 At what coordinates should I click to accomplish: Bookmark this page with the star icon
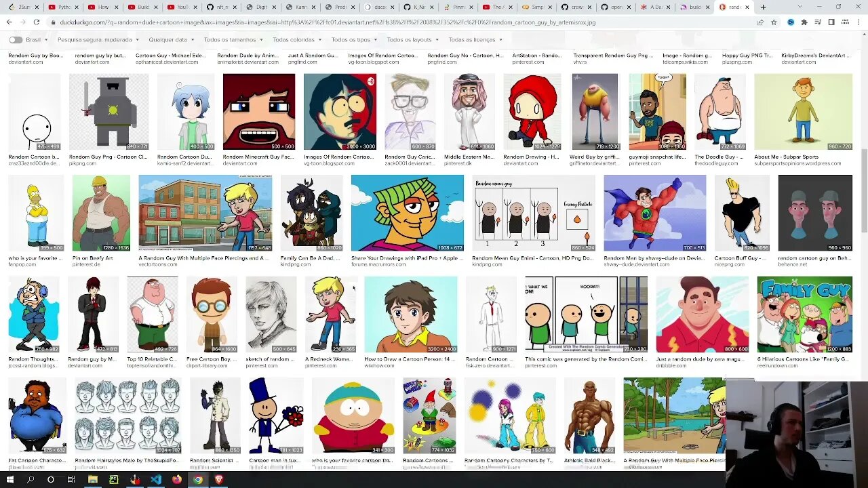[x=774, y=22]
